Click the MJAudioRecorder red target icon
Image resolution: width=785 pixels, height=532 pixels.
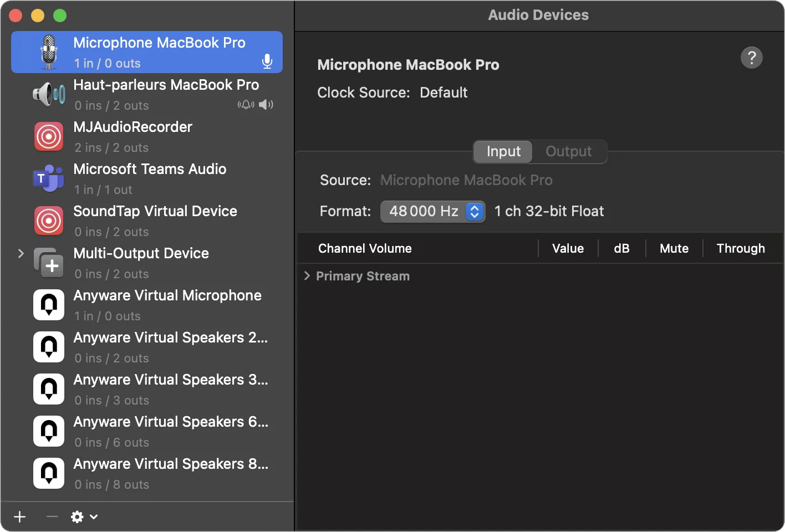tap(49, 136)
